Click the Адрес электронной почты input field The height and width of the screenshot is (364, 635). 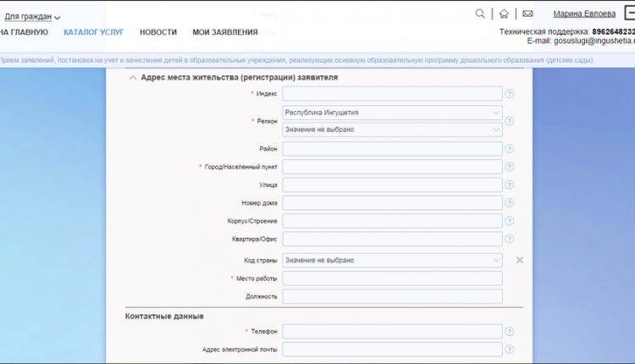click(x=392, y=350)
